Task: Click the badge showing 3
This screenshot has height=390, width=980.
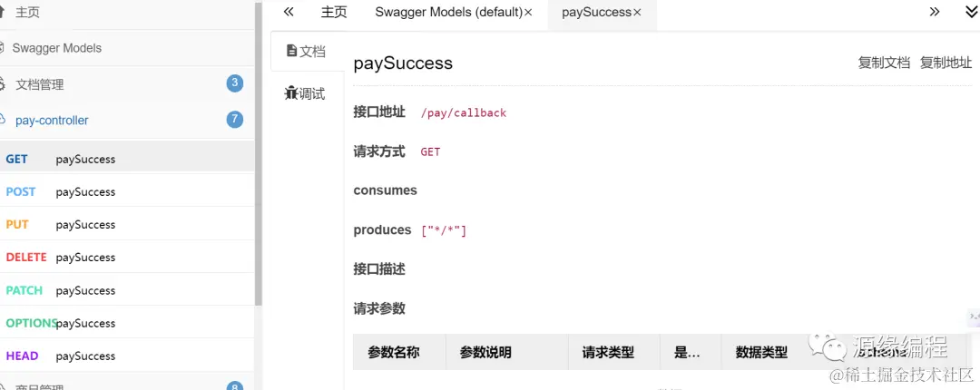Action: tap(235, 83)
